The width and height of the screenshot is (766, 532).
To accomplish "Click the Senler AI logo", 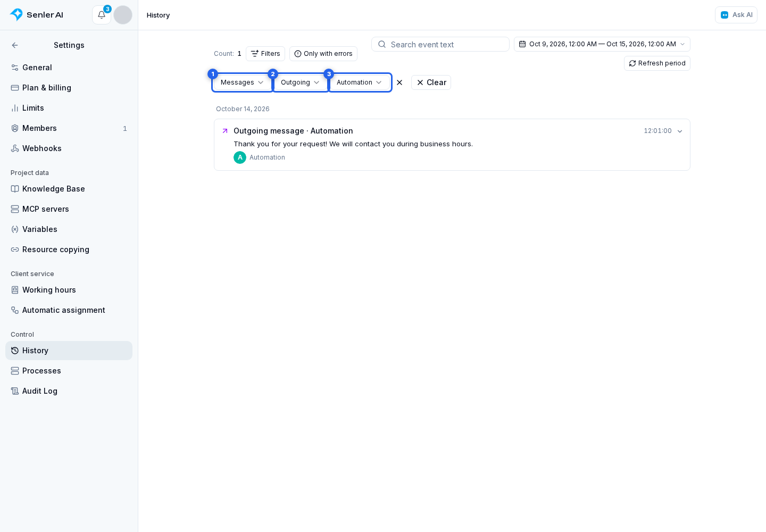I will pos(36,15).
